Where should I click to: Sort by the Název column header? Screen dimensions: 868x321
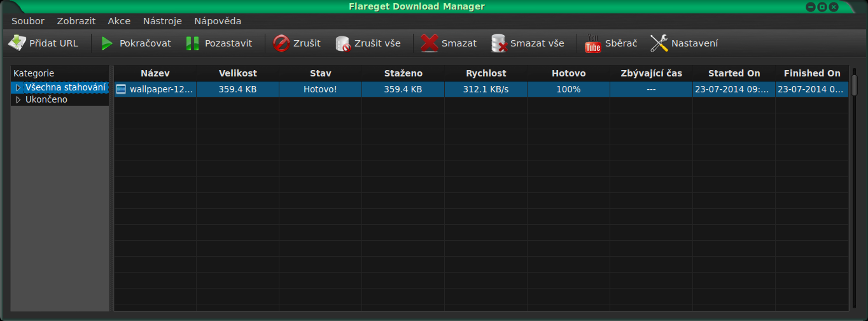(x=155, y=73)
